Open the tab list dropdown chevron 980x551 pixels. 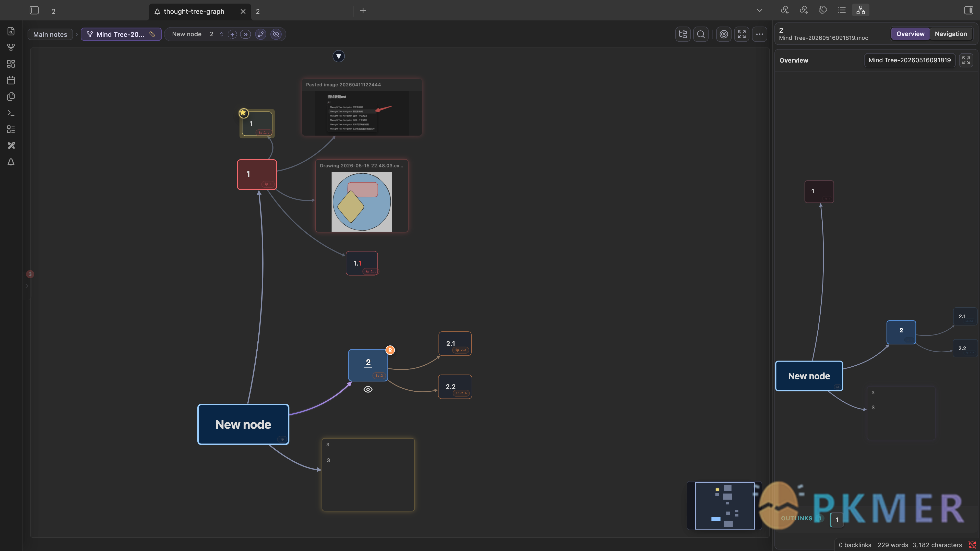tap(759, 11)
